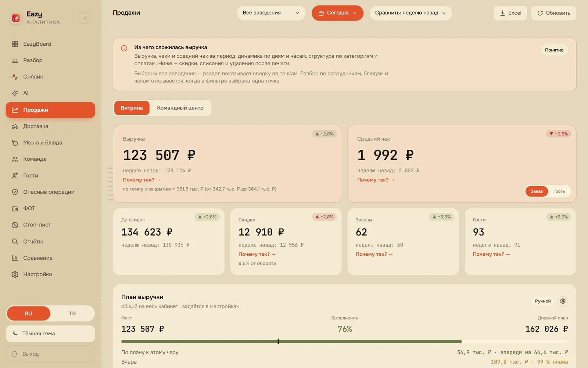Screen dimensions: 588x368
Task: Click the Настройки gear icon in sidebar
Action: (15, 274)
